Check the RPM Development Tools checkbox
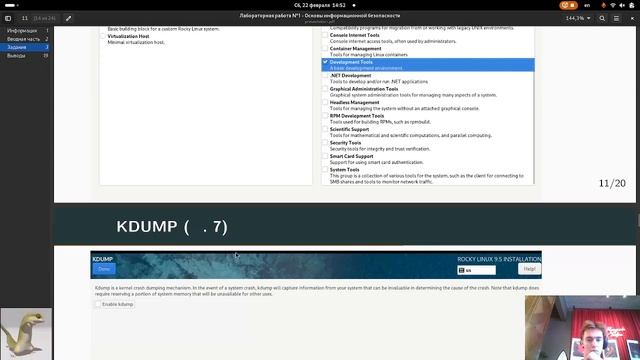The width and height of the screenshot is (640, 360). pos(325,116)
